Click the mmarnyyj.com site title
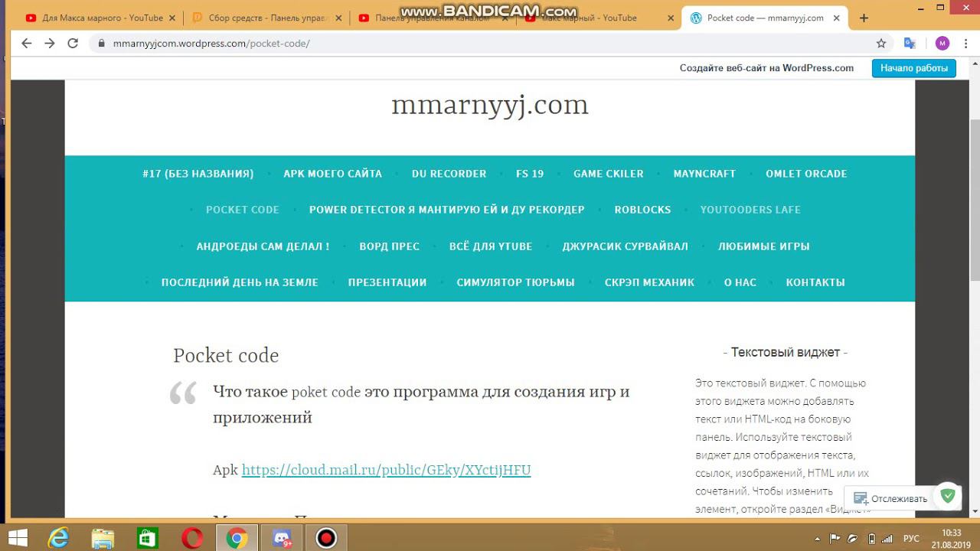Viewport: 980px width, 551px height. click(490, 105)
